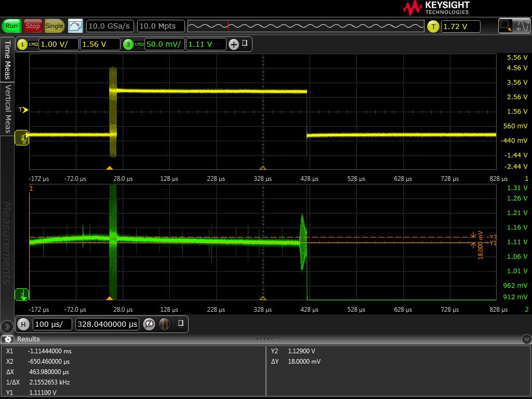Click the ΔY value 18.0000 mV
Image resolution: width=532 pixels, height=399 pixels.
click(304, 362)
